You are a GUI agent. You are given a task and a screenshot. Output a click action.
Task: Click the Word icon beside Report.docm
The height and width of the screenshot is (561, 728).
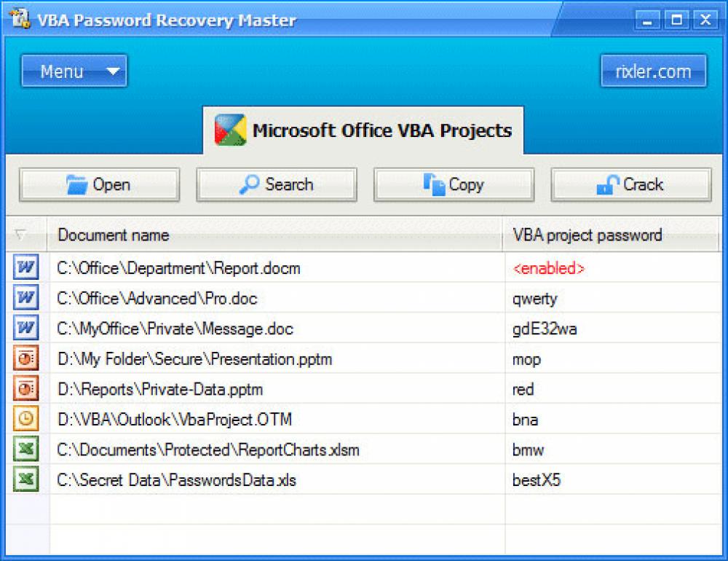coord(25,267)
